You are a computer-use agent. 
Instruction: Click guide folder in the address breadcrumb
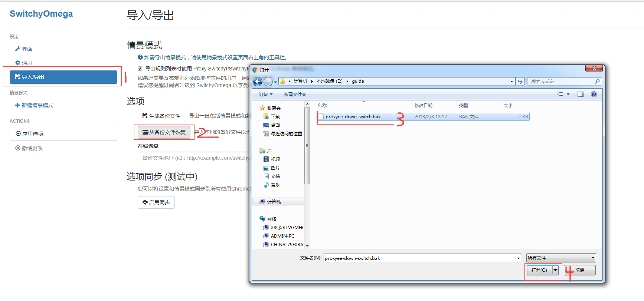click(358, 81)
